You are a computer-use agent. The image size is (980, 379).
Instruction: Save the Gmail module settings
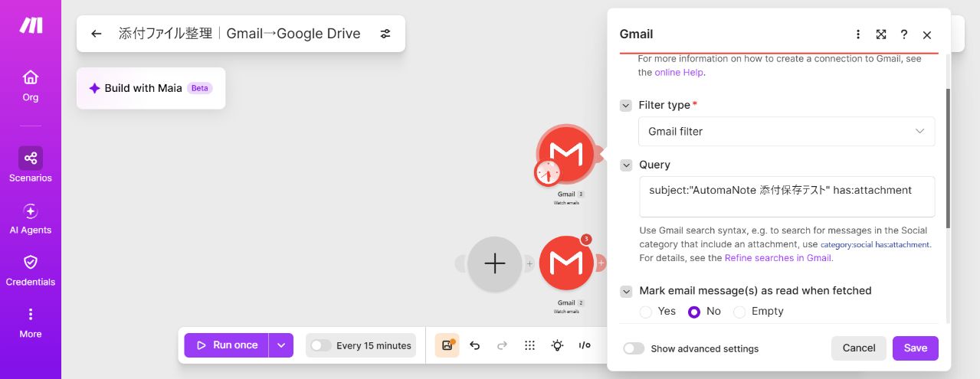916,348
